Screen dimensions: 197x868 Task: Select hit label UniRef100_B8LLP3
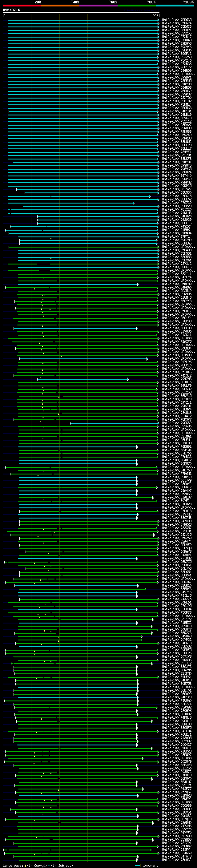[177, 146]
